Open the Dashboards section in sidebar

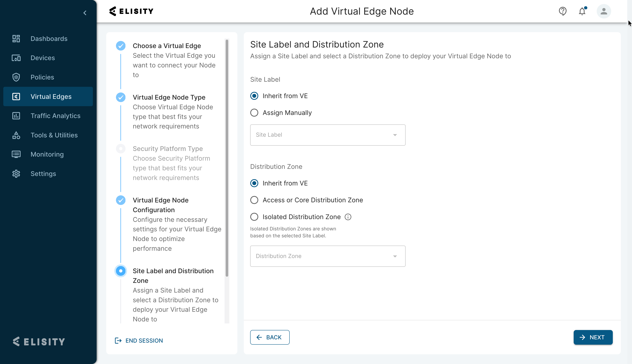(49, 39)
